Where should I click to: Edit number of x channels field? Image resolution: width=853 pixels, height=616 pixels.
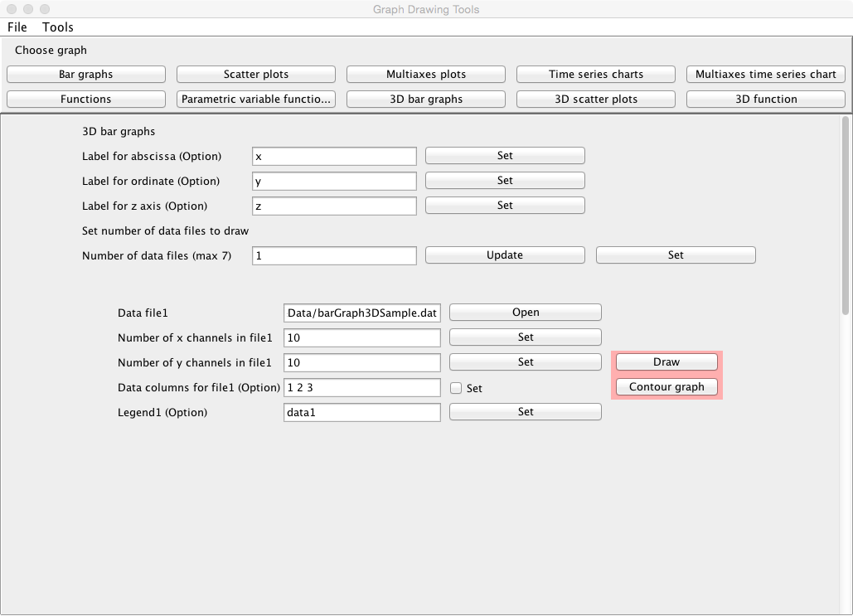362,338
